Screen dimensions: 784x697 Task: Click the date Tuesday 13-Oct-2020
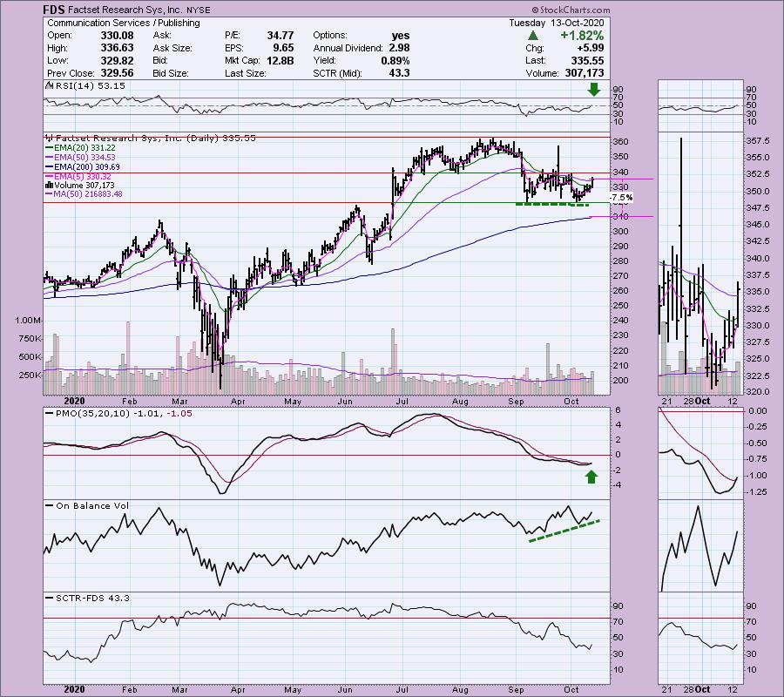coord(557,23)
